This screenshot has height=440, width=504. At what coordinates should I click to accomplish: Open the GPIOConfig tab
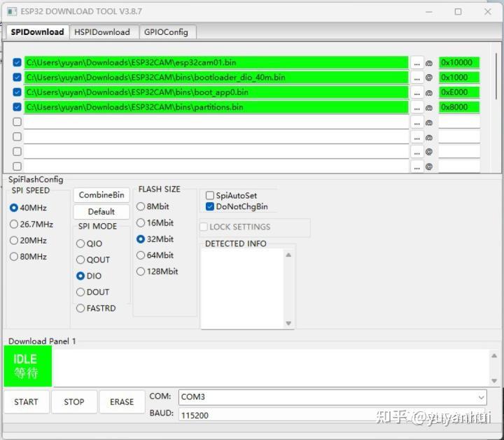pyautogui.click(x=167, y=32)
